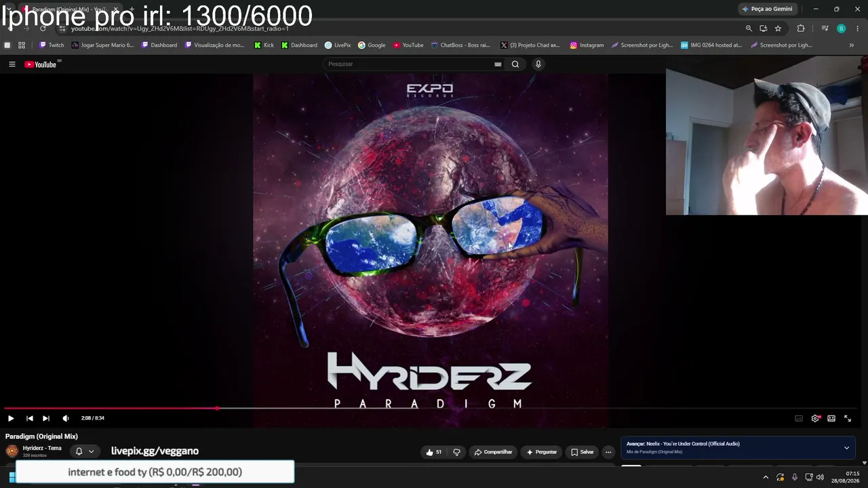Click the system tray microphone icon
This screenshot has width=868, height=488.
point(795,477)
